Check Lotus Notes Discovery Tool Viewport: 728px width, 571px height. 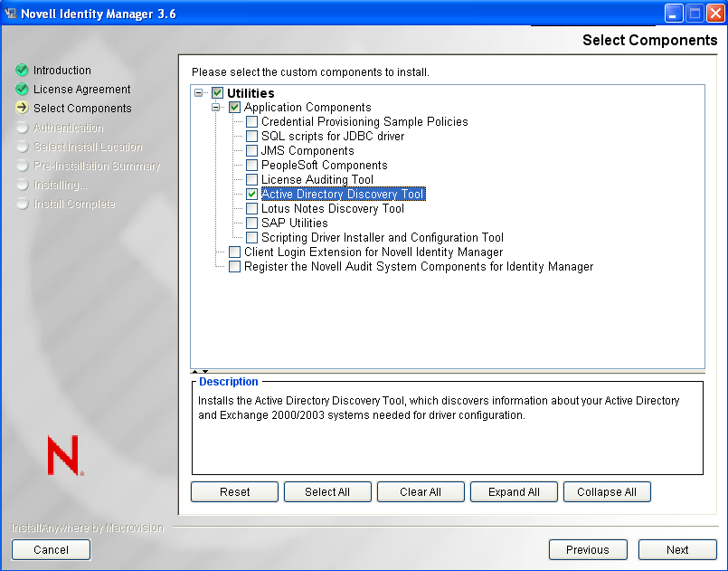pos(251,208)
